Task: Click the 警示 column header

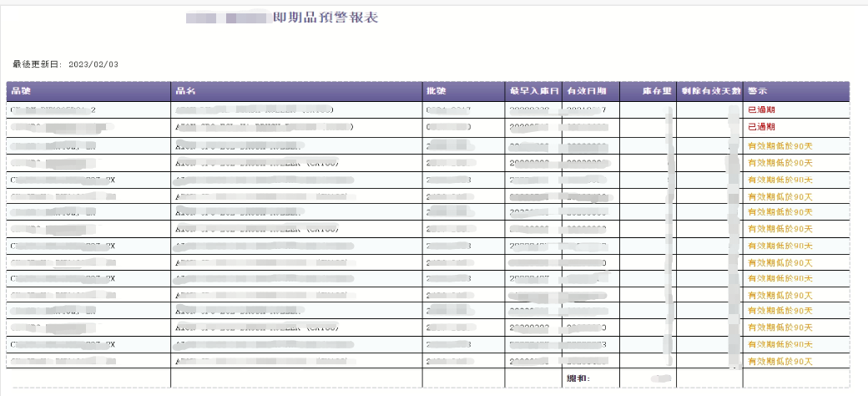Action: pos(757,90)
